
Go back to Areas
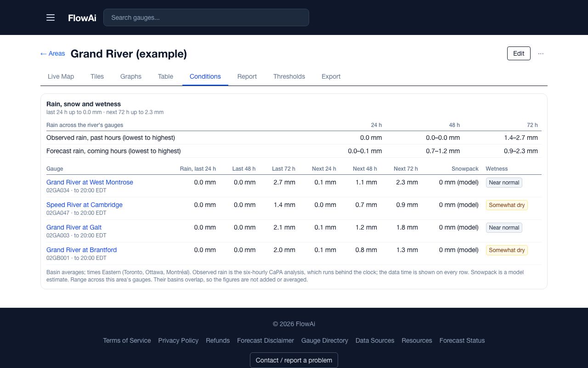click(x=53, y=54)
